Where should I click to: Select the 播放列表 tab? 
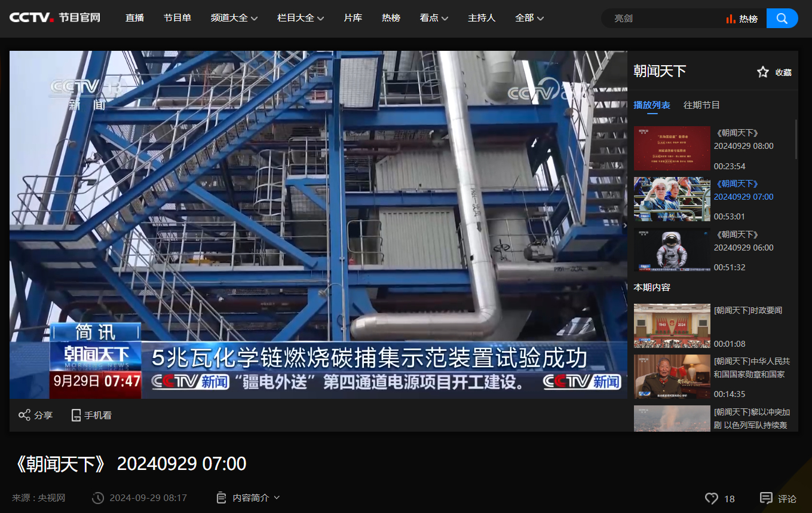pos(651,105)
